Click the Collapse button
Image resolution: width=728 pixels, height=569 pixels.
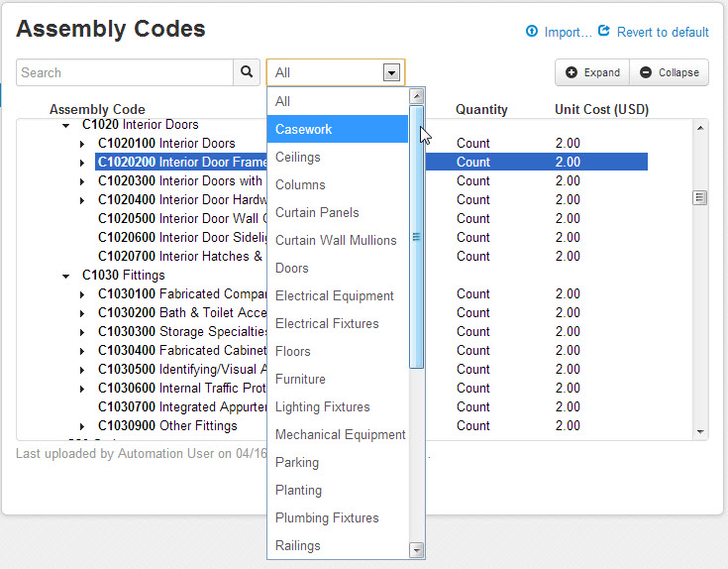[x=670, y=72]
